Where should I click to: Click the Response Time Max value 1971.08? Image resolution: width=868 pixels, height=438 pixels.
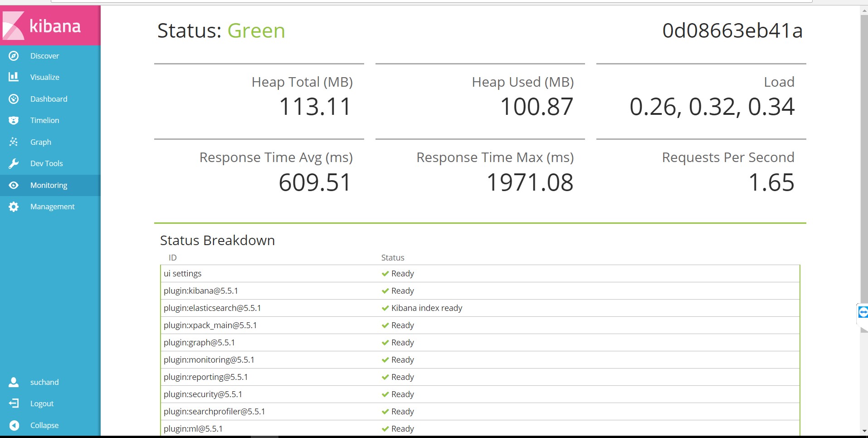(x=530, y=182)
